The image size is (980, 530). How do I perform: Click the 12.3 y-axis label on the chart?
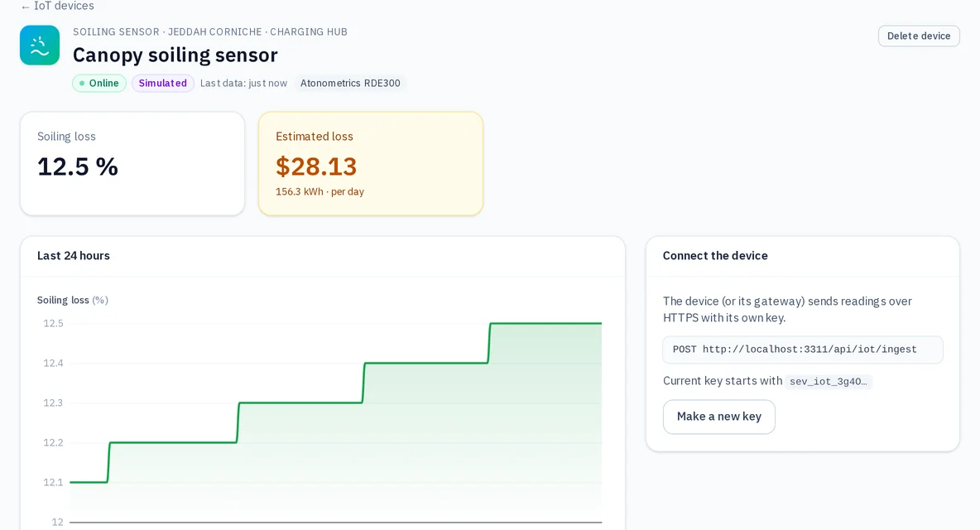tap(53, 403)
